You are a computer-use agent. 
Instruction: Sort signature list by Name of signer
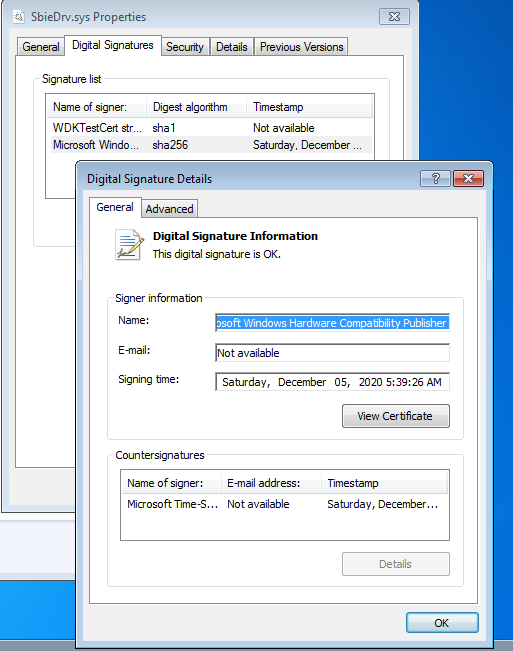click(96, 107)
